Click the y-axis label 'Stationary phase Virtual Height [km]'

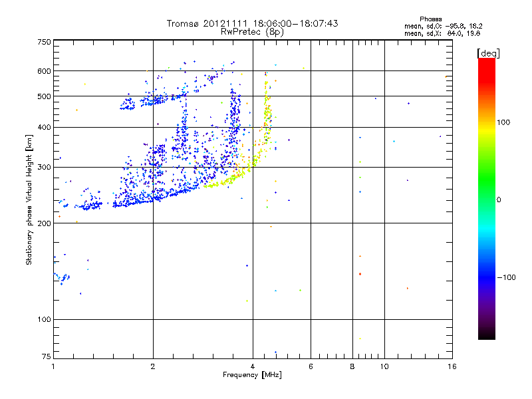point(29,200)
